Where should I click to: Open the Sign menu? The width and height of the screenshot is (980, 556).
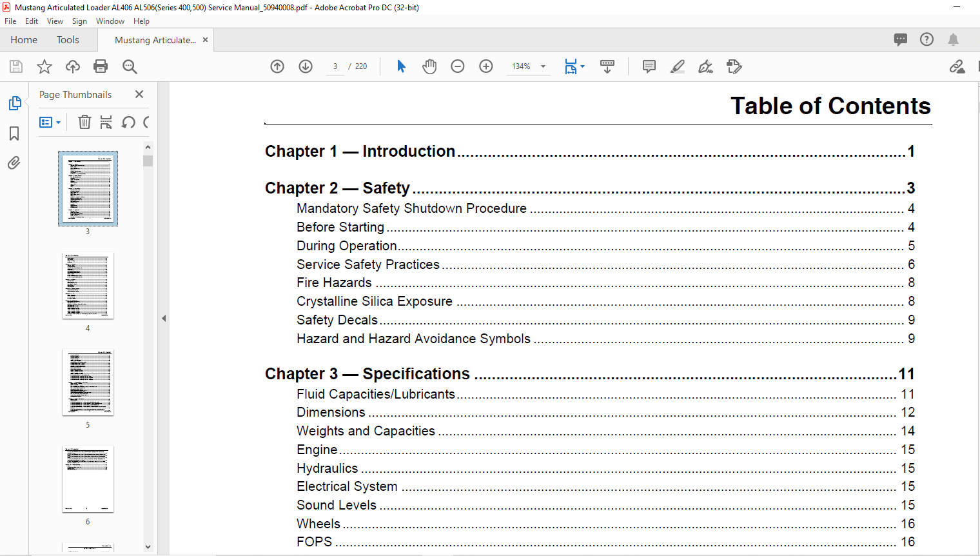click(x=79, y=21)
